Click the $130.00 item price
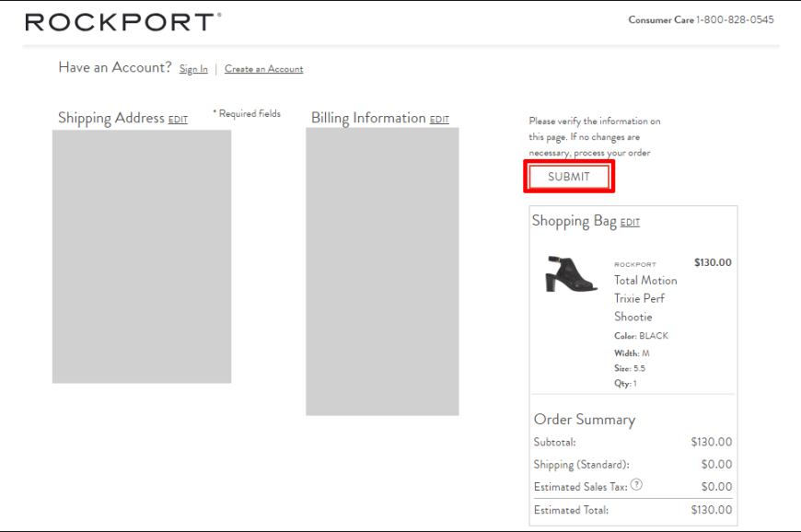This screenshot has width=801, height=532. pyautogui.click(x=713, y=262)
